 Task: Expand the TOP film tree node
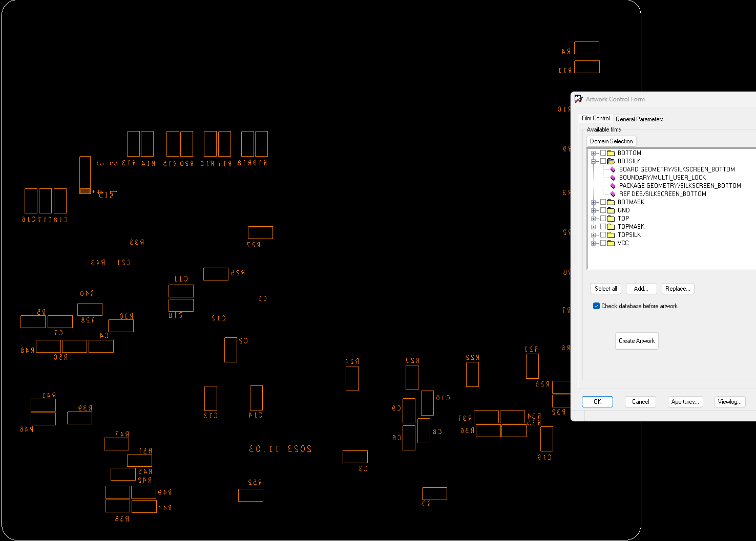pyautogui.click(x=593, y=219)
